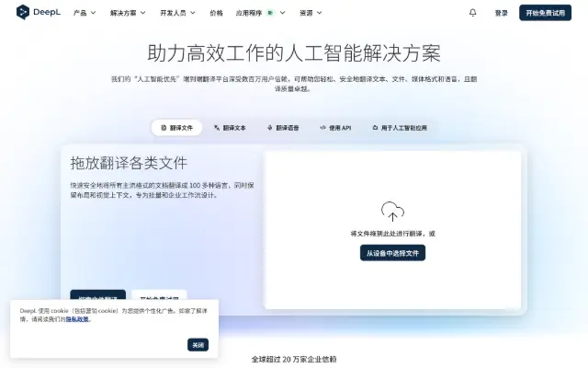Click the icon on 用于人工智能应用 tab
This screenshot has width=588, height=368.
(x=375, y=128)
